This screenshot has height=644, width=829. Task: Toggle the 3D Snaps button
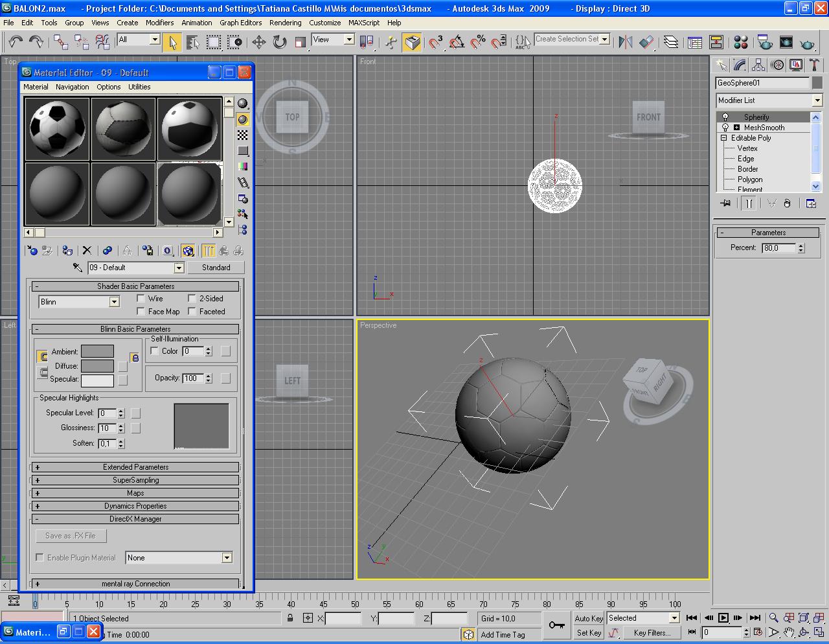coord(436,42)
